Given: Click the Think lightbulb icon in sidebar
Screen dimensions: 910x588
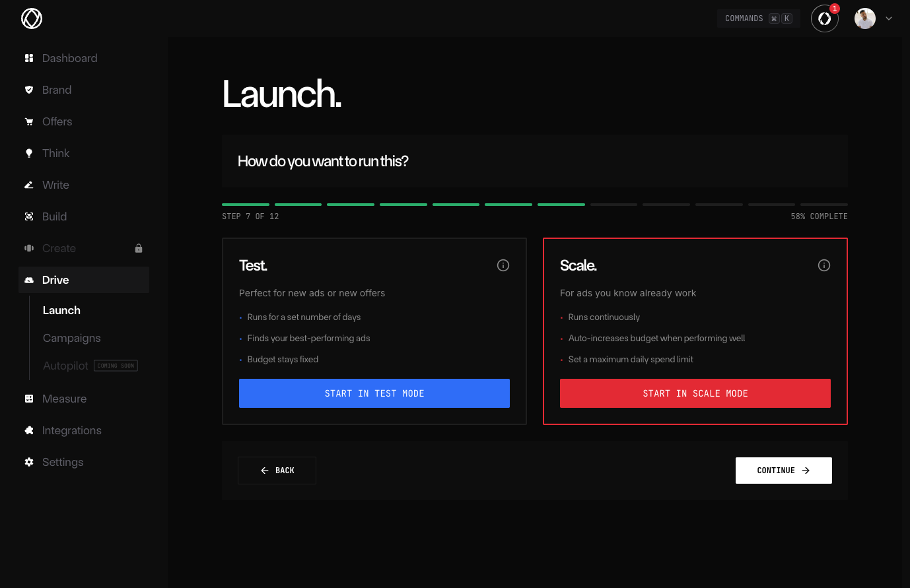Looking at the screenshot, I should point(29,153).
